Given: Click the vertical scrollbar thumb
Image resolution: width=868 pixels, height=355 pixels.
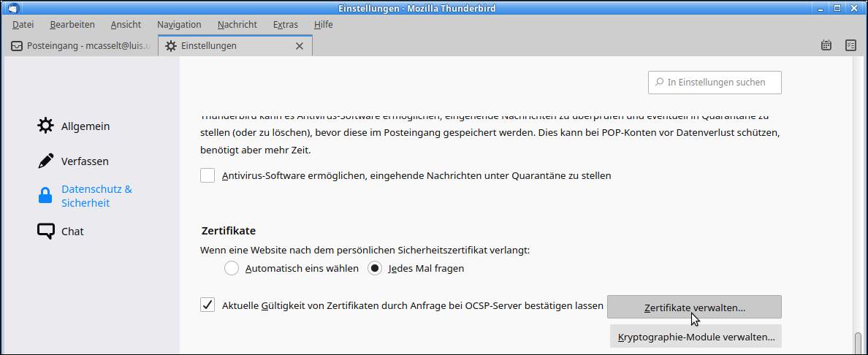Looking at the screenshot, I should point(858,343).
